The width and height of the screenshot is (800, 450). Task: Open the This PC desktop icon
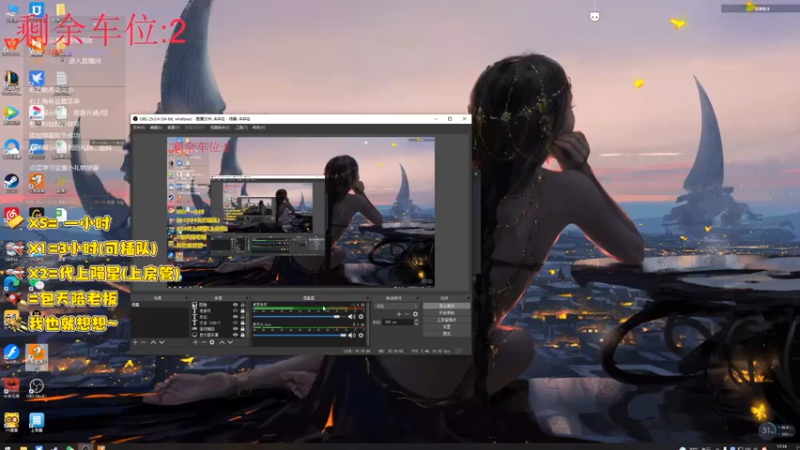click(x=11, y=10)
